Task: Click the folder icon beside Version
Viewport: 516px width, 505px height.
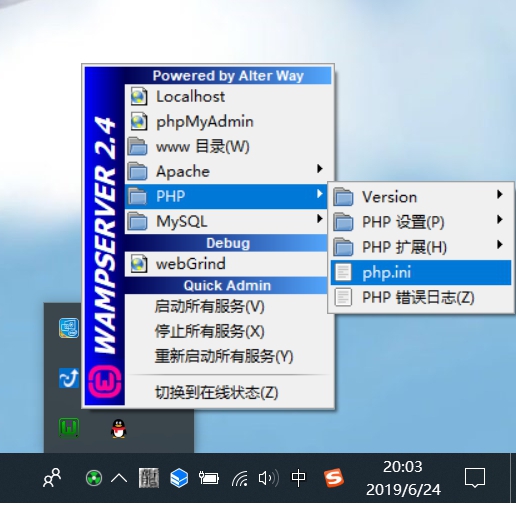Action: coord(343,197)
